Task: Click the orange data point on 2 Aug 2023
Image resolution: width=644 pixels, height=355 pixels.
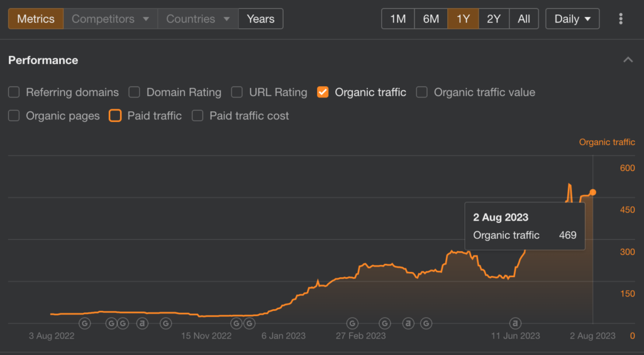Action: click(592, 192)
